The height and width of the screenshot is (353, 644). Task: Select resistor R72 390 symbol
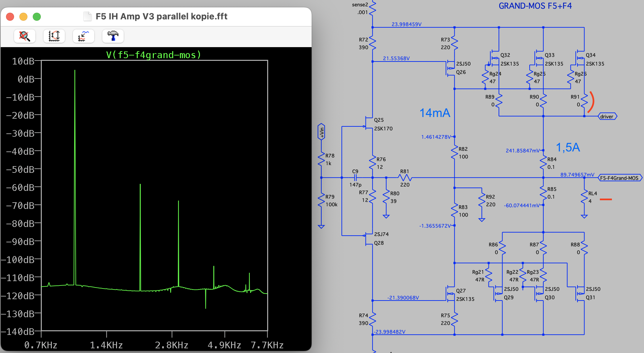click(372, 43)
